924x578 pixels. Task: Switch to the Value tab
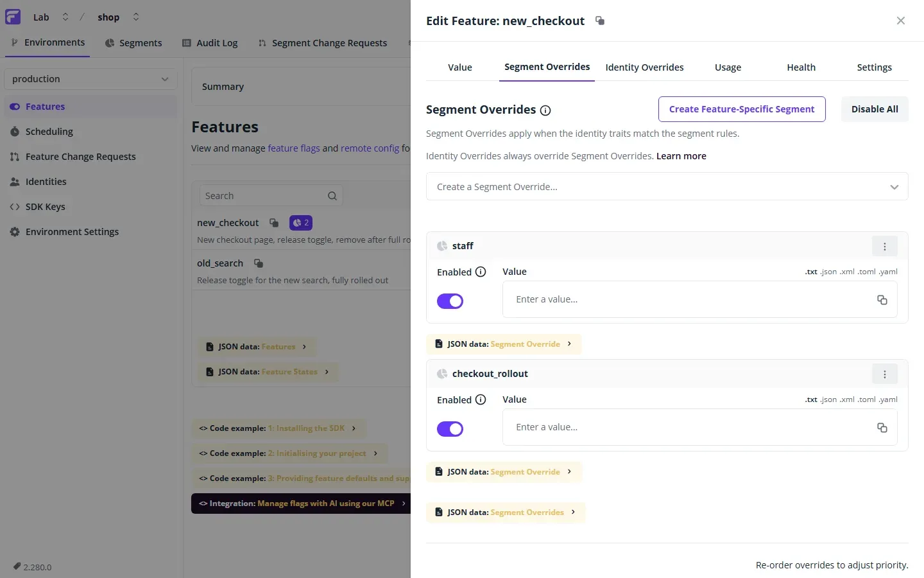coord(460,67)
